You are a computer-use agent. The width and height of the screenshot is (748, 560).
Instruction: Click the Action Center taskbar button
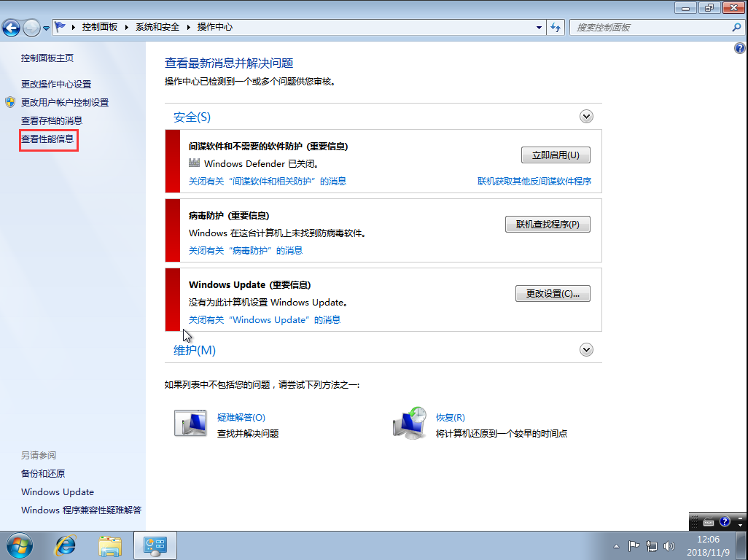coord(155,545)
